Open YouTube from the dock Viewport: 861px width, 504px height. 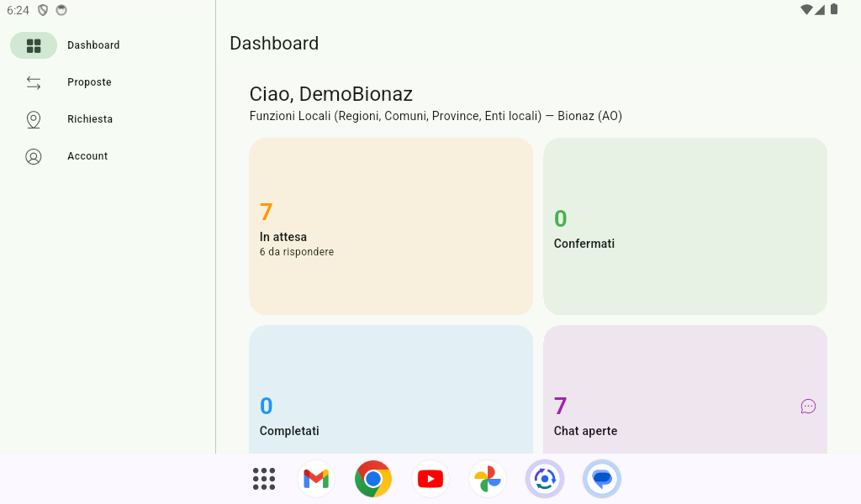point(430,479)
